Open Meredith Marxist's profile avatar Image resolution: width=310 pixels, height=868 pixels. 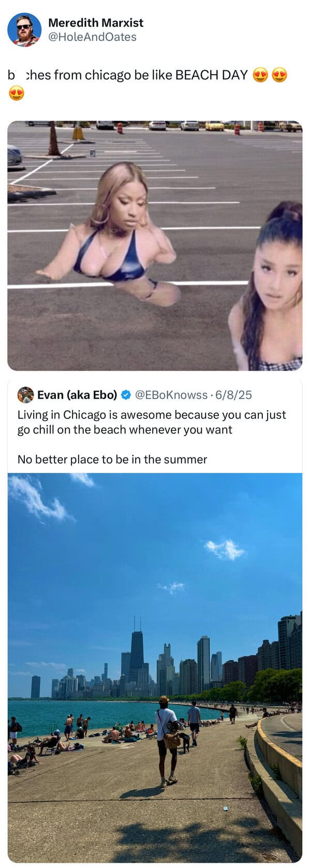click(24, 30)
